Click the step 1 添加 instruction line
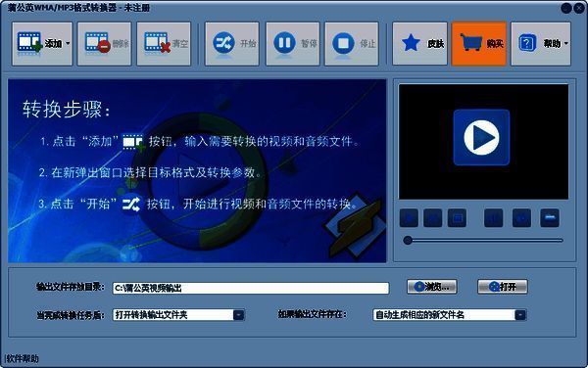The height and width of the screenshot is (368, 588). click(200, 142)
